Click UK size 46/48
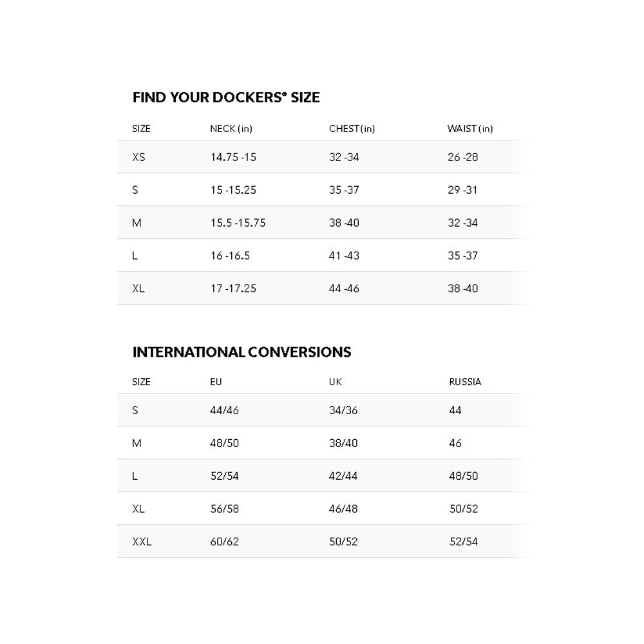 point(343,509)
